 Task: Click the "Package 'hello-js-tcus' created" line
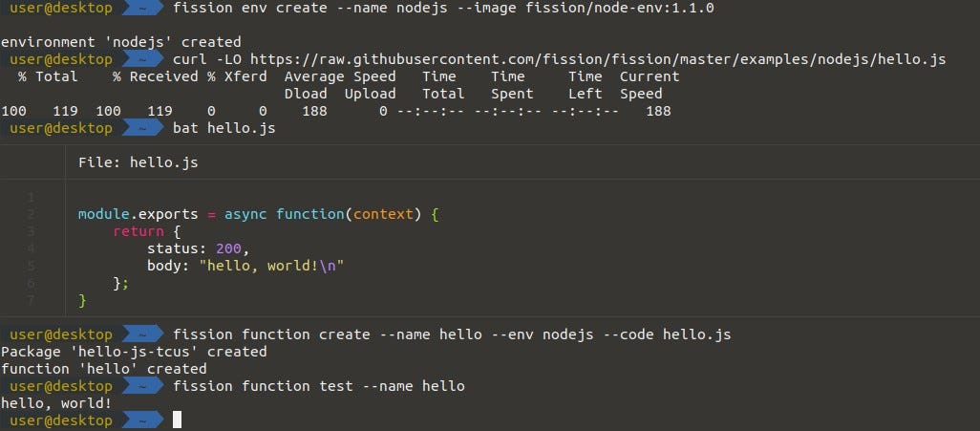[134, 352]
